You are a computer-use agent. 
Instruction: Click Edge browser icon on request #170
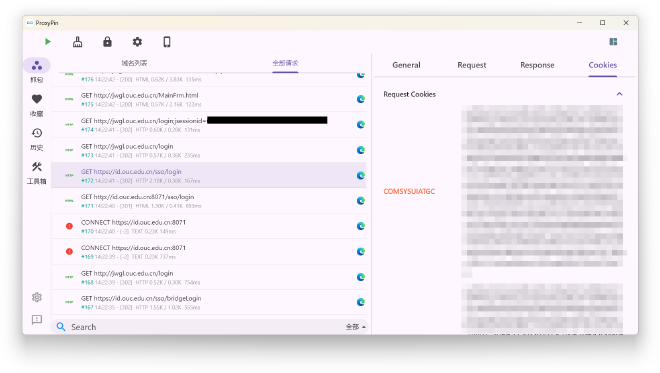[361, 226]
